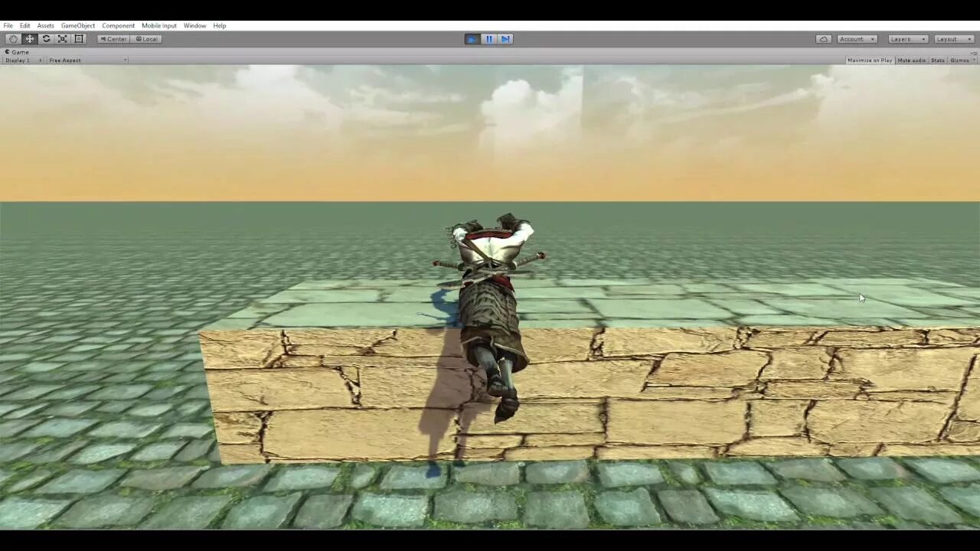Screen dimensions: 980x551
Task: Open the Edit menu
Action: pos(25,25)
